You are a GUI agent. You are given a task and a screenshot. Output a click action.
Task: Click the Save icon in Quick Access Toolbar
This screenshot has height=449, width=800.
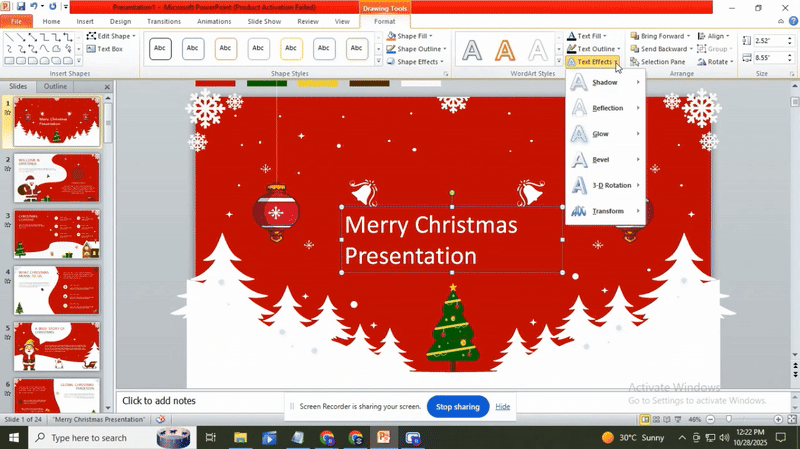(x=20, y=7)
